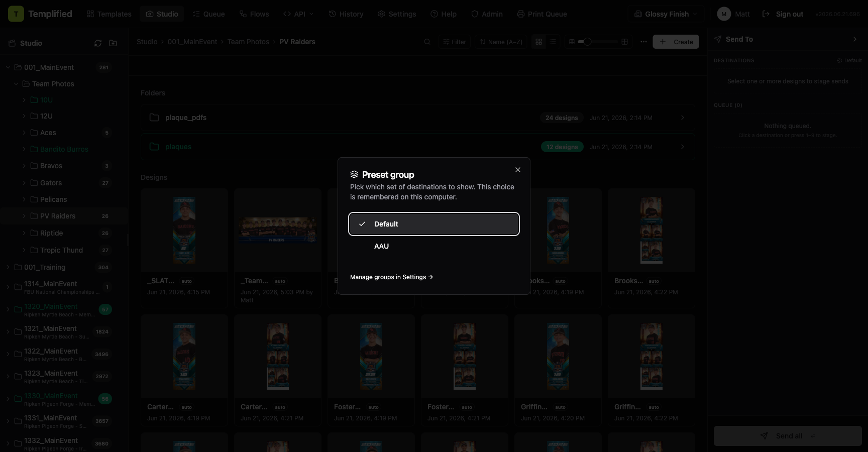
Task: Click Sign out
Action: tap(783, 14)
